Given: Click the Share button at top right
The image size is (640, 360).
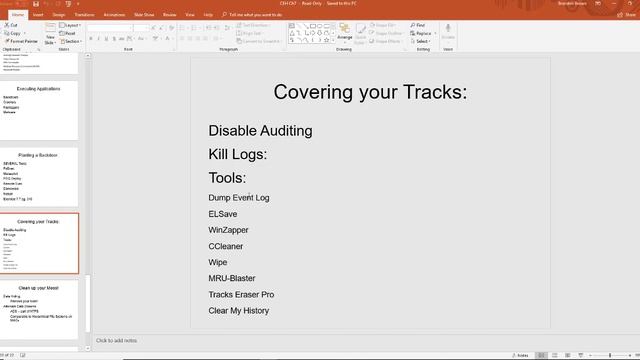Looking at the screenshot, I should pos(627,15).
